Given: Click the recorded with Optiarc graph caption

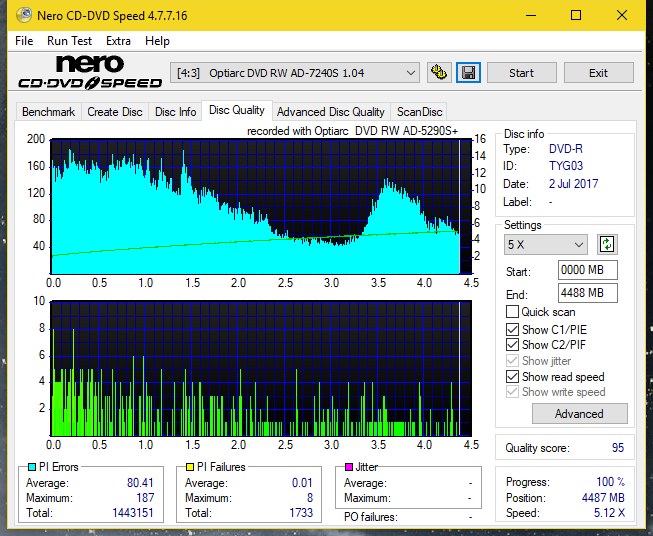Looking at the screenshot, I should 352,131.
